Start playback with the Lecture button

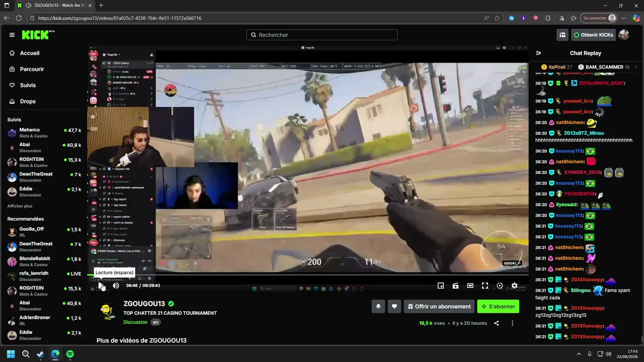point(101,286)
